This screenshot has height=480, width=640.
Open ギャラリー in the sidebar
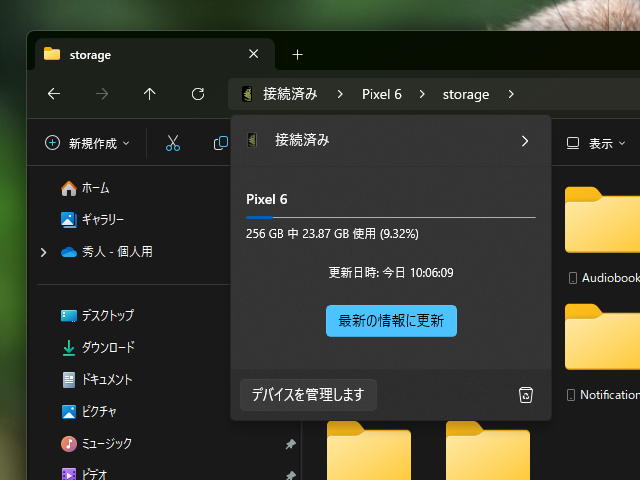92,220
